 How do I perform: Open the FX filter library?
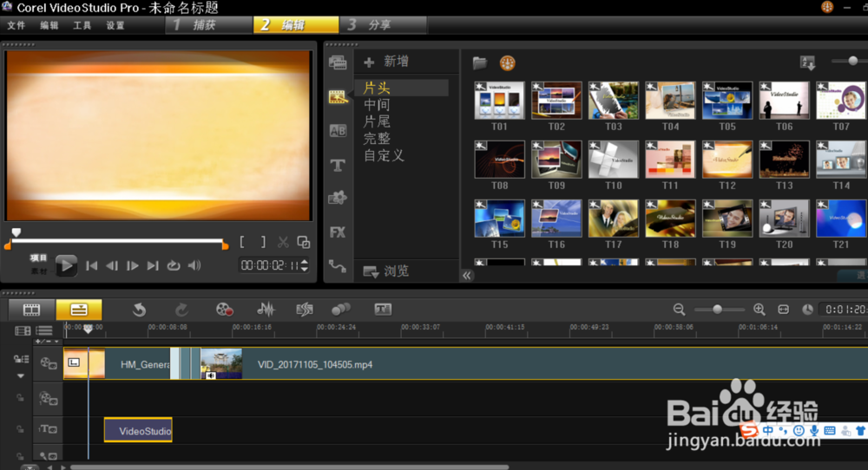pyautogui.click(x=338, y=232)
